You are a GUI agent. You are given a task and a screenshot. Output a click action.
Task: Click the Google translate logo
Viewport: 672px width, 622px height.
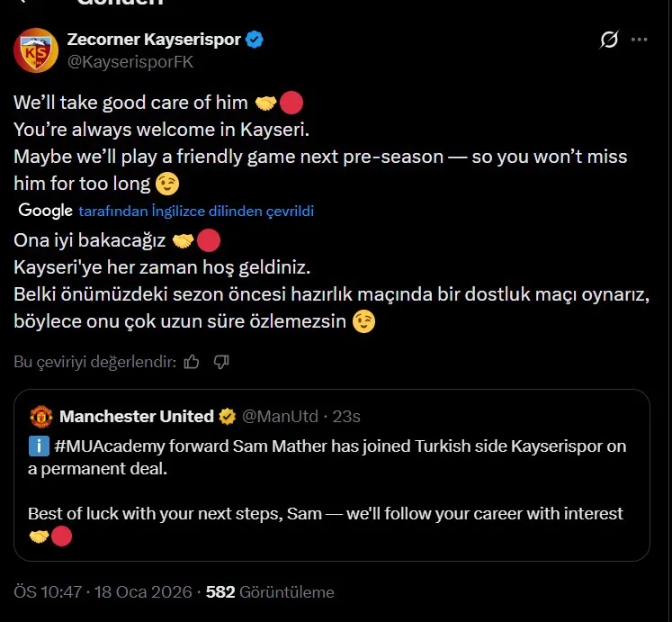45,211
